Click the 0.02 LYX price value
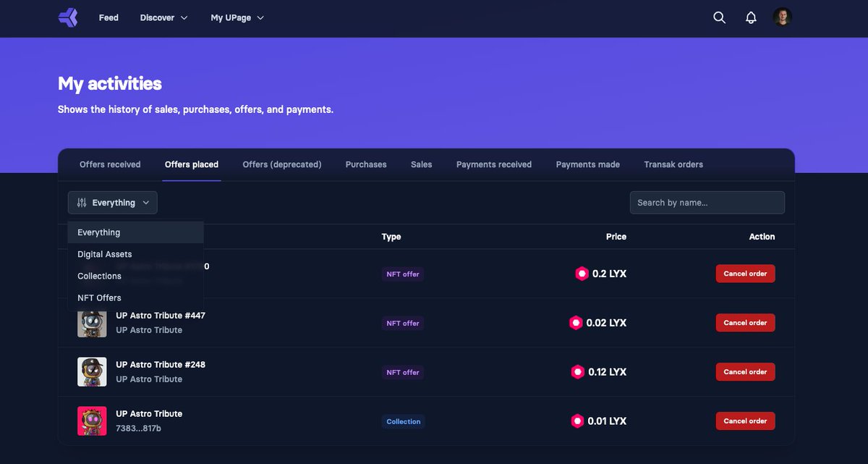 coord(606,323)
